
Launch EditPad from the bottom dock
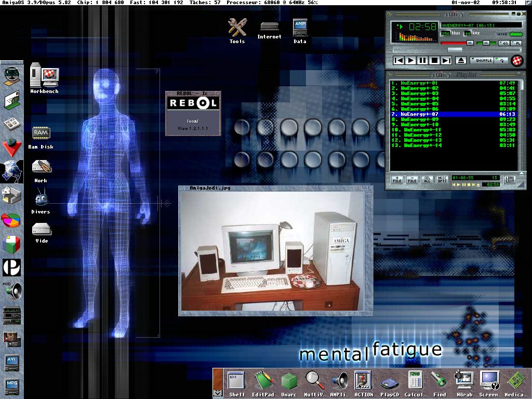point(263,384)
